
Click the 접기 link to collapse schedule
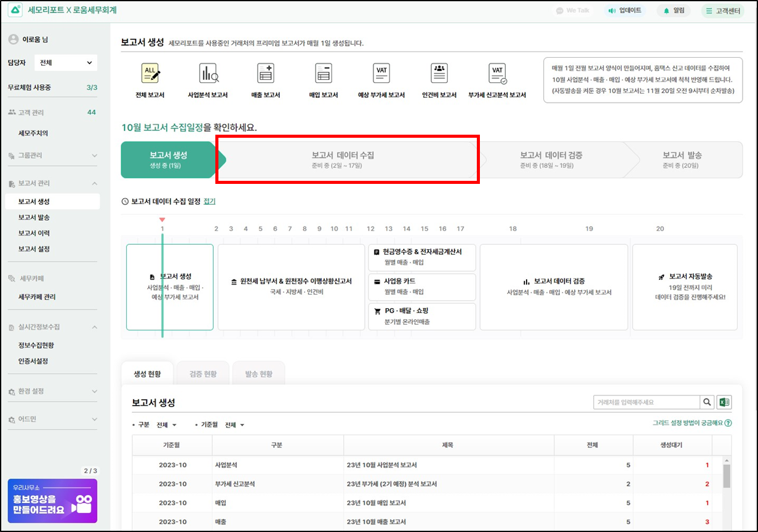209,201
